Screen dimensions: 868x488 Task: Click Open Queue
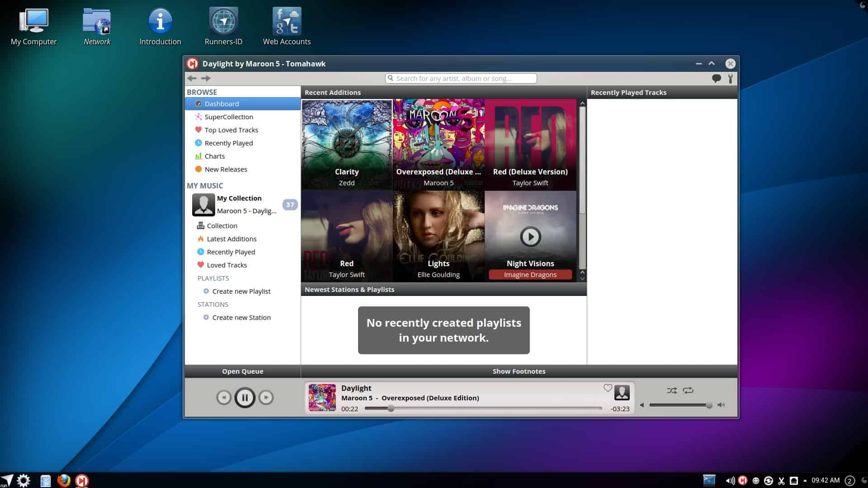pos(243,371)
